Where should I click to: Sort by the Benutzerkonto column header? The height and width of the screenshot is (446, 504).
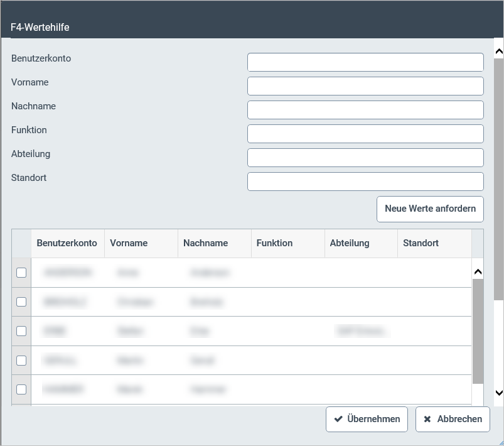point(67,243)
